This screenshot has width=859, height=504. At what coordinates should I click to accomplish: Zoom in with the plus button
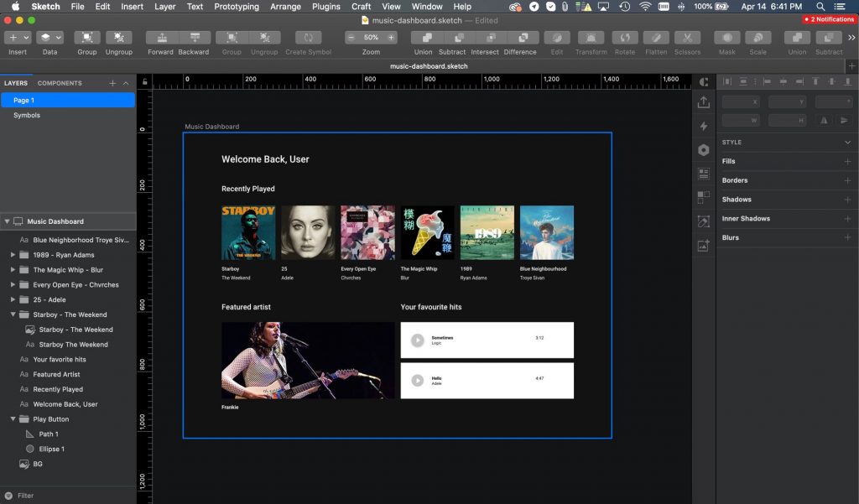pyautogui.click(x=391, y=38)
